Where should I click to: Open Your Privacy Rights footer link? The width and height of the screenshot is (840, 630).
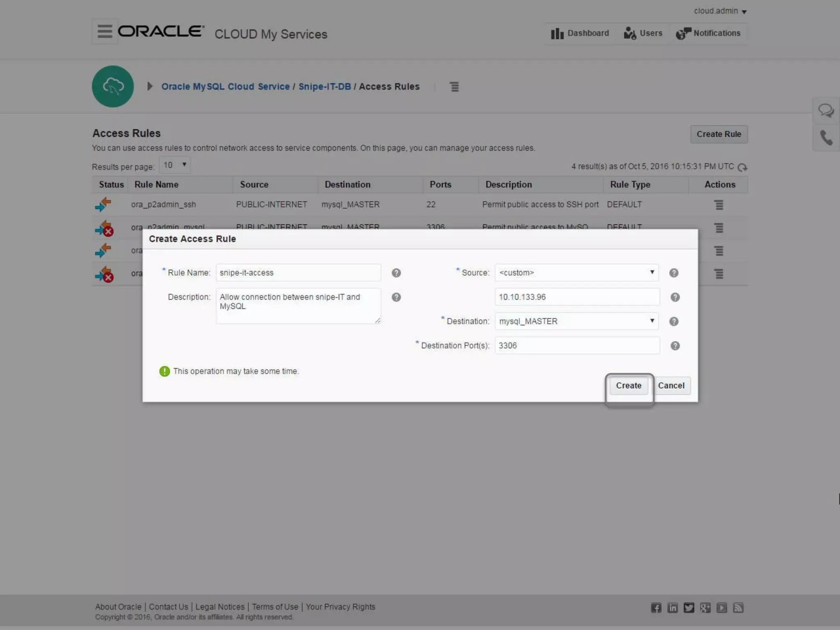click(x=340, y=607)
